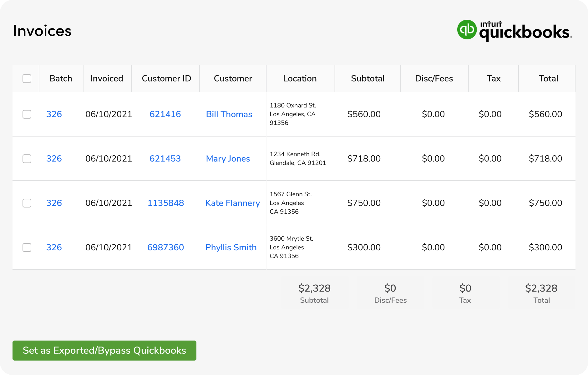Image resolution: width=588 pixels, height=375 pixels.
Task: Click customer ID 621453 link
Action: tap(165, 159)
